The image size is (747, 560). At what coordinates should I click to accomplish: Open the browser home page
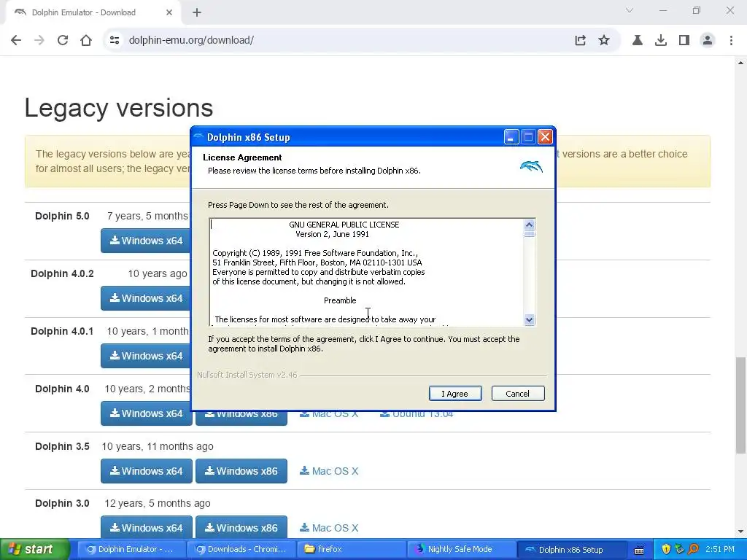tap(86, 40)
